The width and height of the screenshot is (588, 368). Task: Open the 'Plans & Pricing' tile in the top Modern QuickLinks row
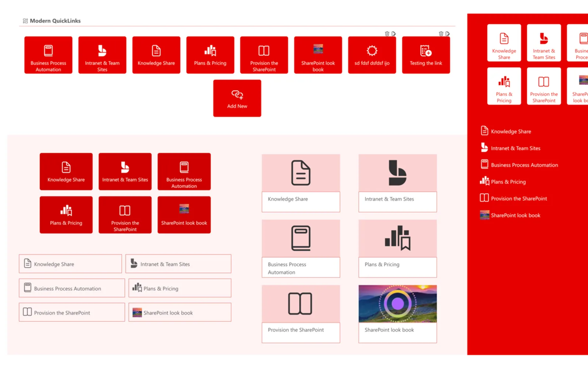click(x=210, y=55)
